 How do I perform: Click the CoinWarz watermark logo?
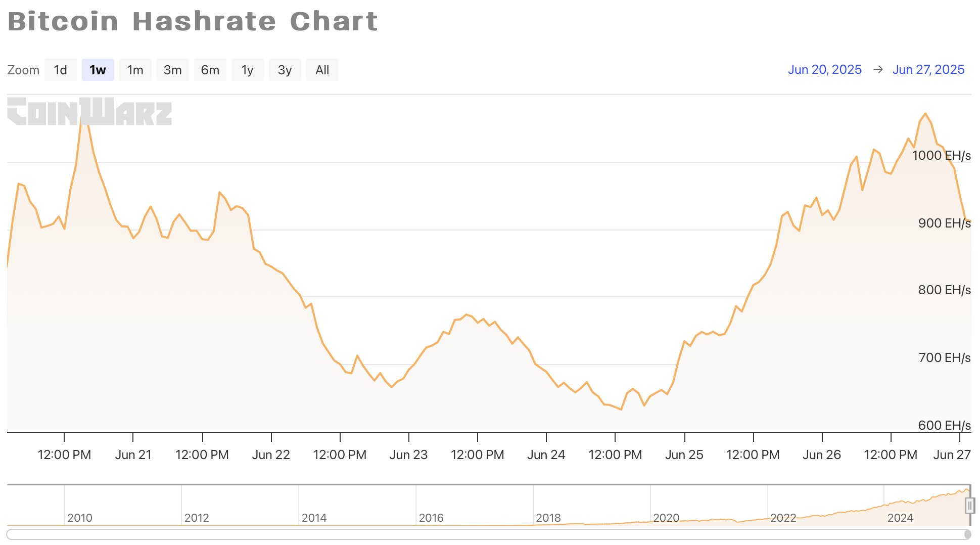(89, 111)
